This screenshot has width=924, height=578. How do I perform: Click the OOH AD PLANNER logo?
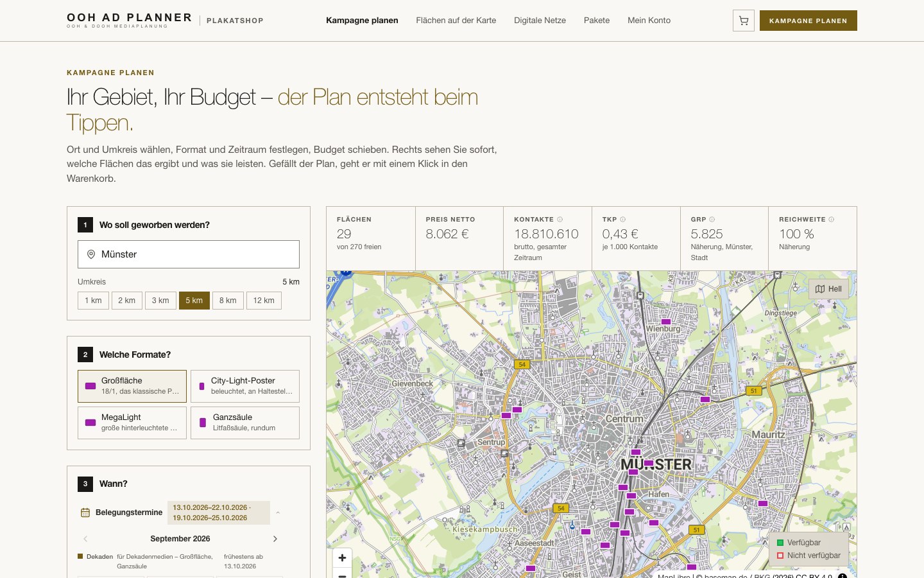[129, 20]
